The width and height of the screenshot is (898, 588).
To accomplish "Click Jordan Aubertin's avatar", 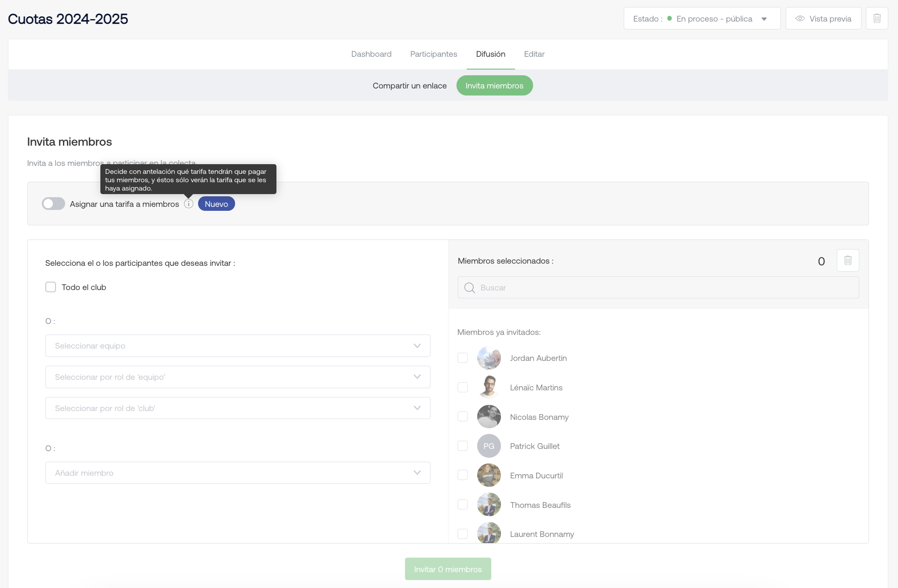I will click(489, 358).
